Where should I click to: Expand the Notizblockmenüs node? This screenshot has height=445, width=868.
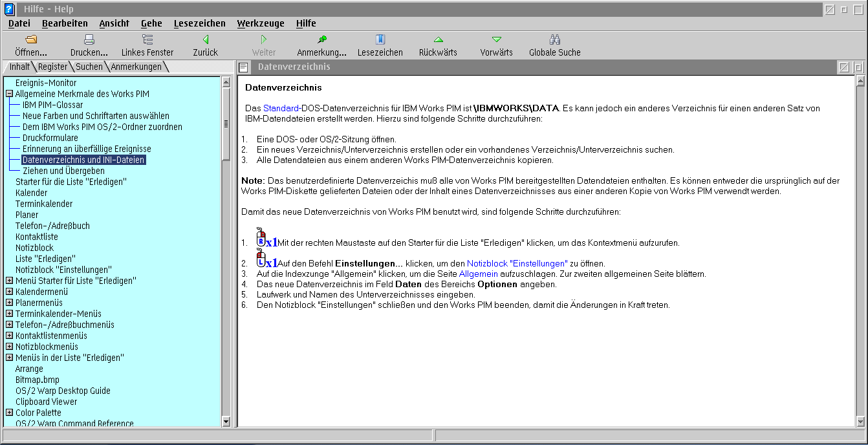pos(10,347)
